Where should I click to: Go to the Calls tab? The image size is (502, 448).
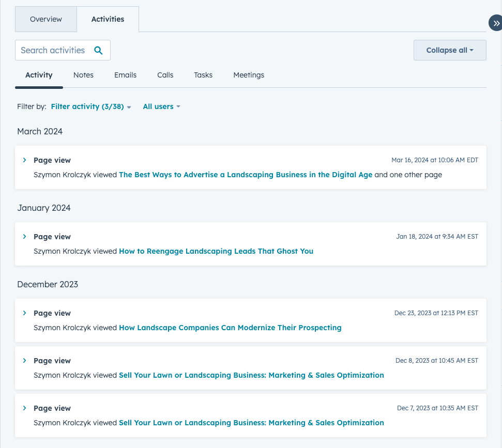(165, 75)
